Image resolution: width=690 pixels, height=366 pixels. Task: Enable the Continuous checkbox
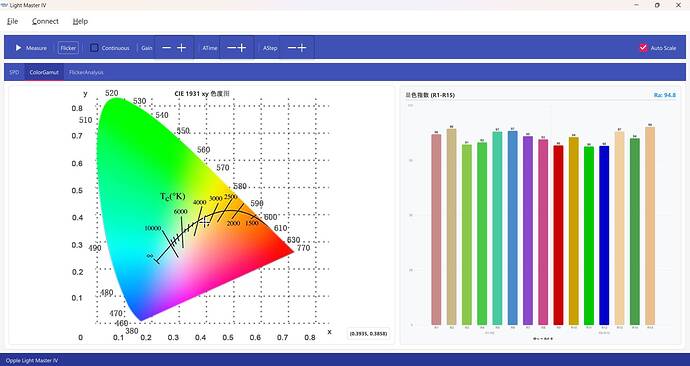[x=94, y=48]
